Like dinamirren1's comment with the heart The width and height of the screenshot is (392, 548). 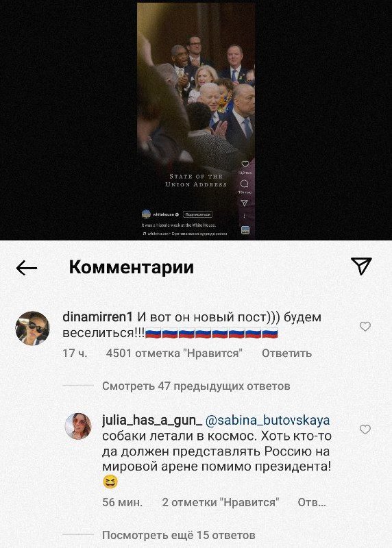365,327
